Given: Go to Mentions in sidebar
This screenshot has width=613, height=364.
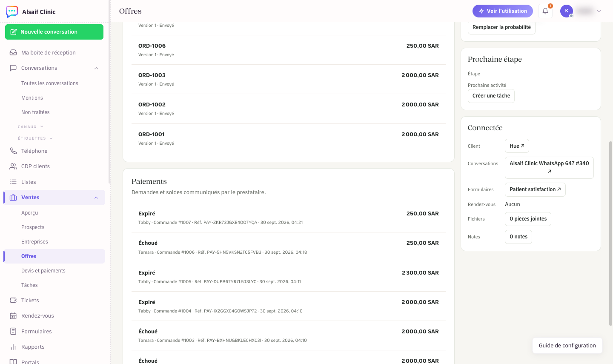Looking at the screenshot, I should pos(32,98).
